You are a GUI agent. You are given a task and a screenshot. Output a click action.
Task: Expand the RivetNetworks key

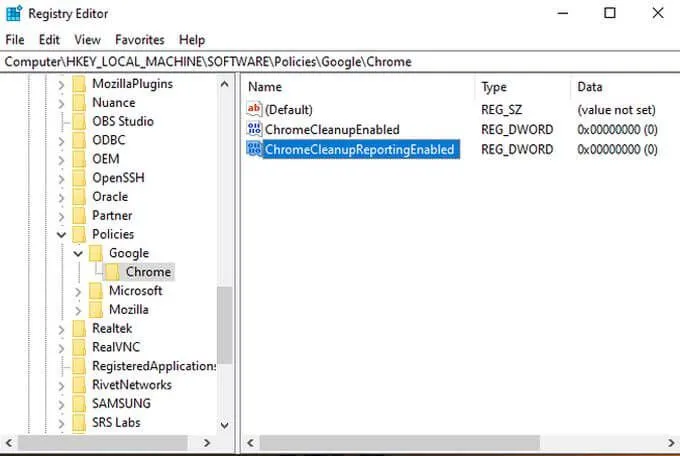[x=61, y=386]
